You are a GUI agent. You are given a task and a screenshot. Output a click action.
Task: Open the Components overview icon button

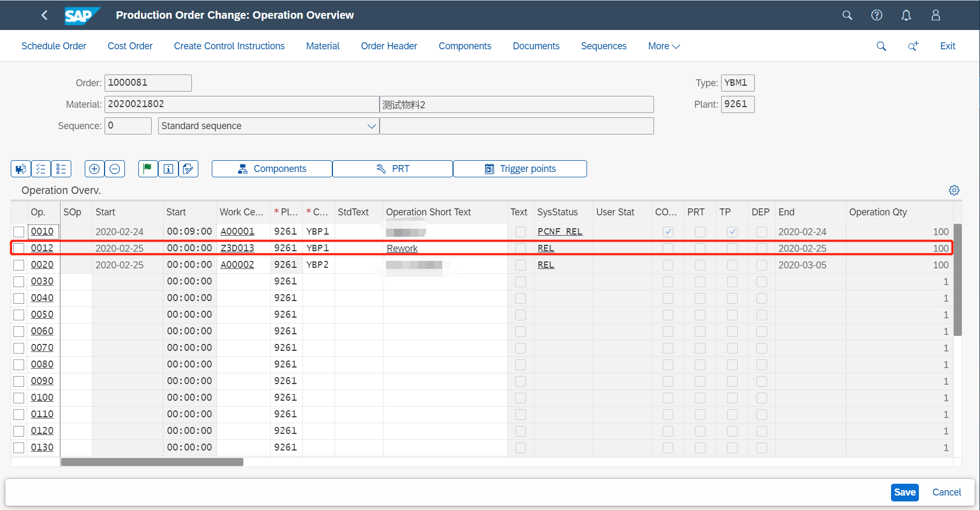click(x=271, y=168)
